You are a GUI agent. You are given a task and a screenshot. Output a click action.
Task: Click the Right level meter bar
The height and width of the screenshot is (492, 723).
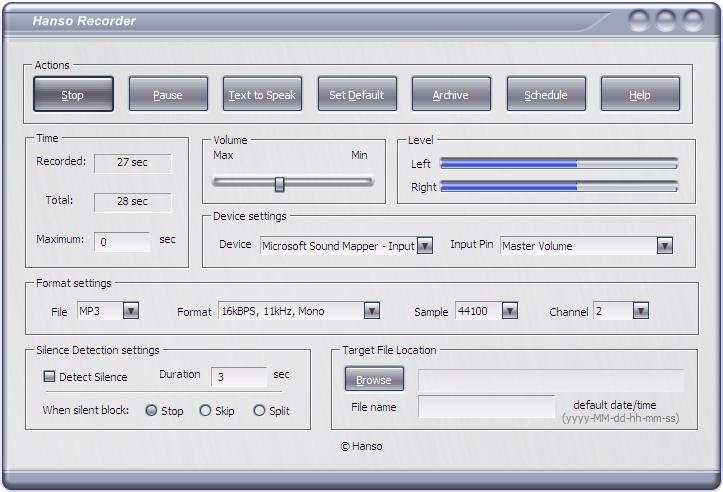559,186
